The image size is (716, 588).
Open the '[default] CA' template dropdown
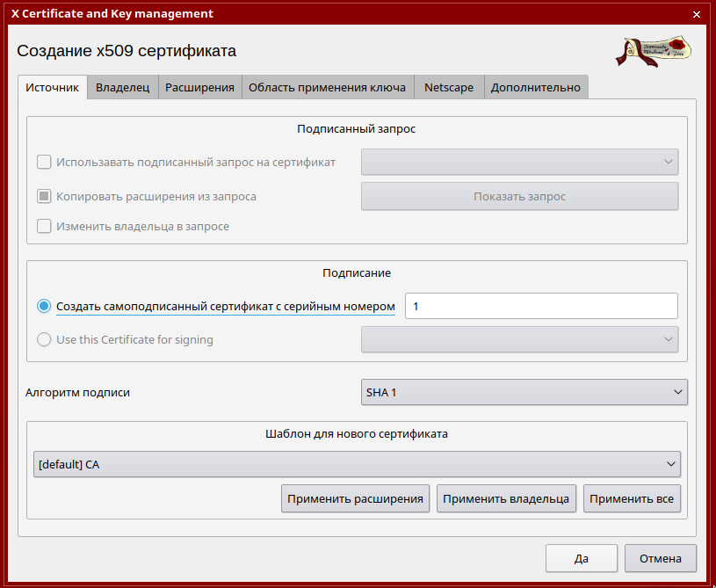(357, 463)
